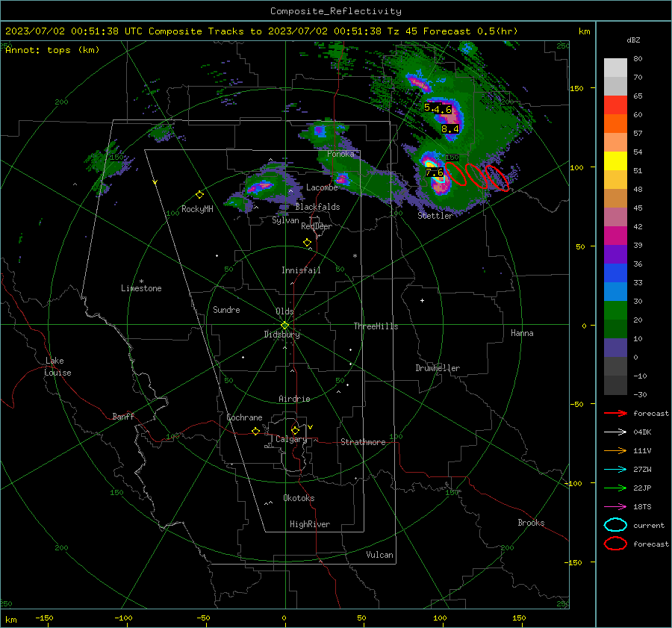Click the white plus marker northeast of ThreeHills
Image resolution: width=672 pixels, height=628 pixels.
(422, 300)
